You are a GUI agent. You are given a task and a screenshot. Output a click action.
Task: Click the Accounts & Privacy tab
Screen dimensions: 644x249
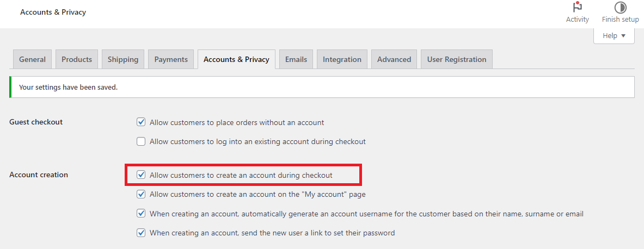pyautogui.click(x=236, y=59)
